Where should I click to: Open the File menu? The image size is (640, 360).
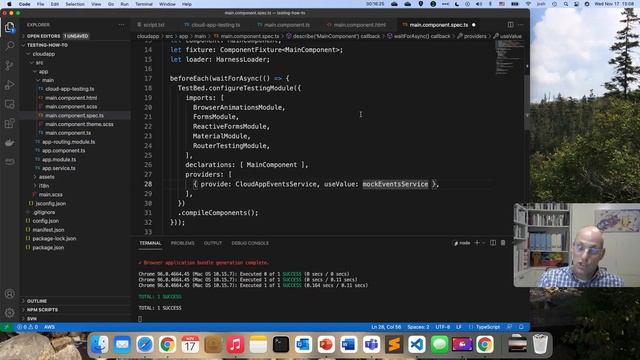[40, 4]
